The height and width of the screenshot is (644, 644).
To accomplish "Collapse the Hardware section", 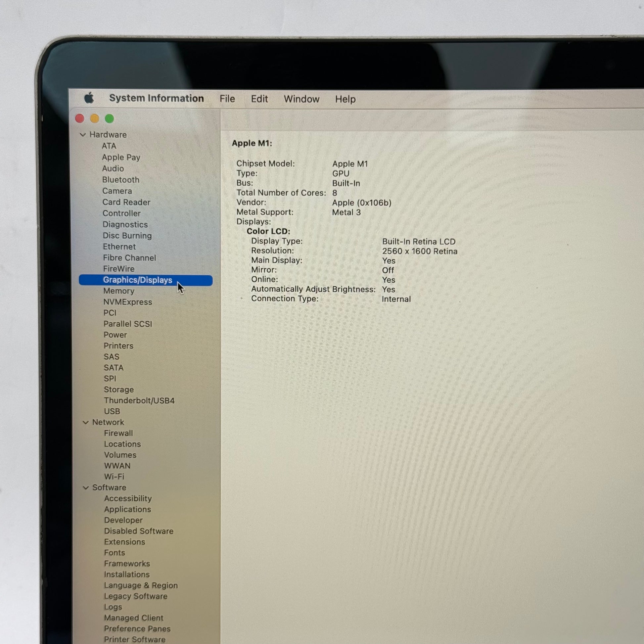I will [83, 135].
